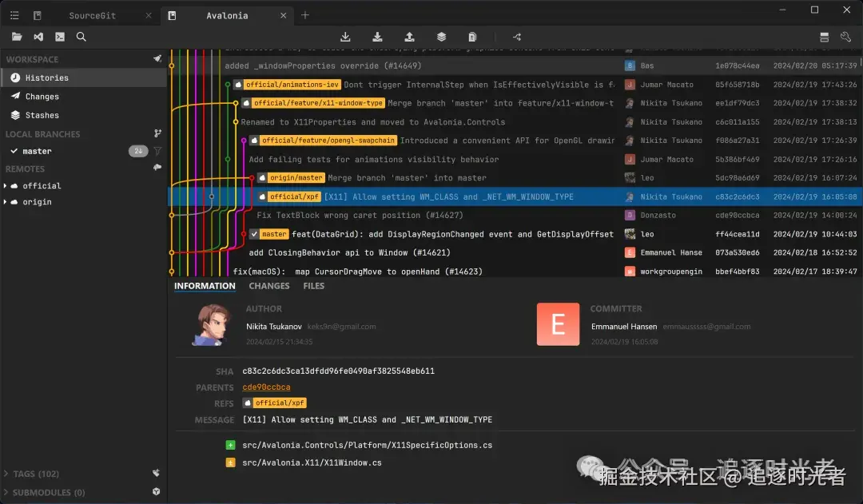Open repository folder in file explorer
The width and height of the screenshot is (863, 504).
(x=17, y=37)
